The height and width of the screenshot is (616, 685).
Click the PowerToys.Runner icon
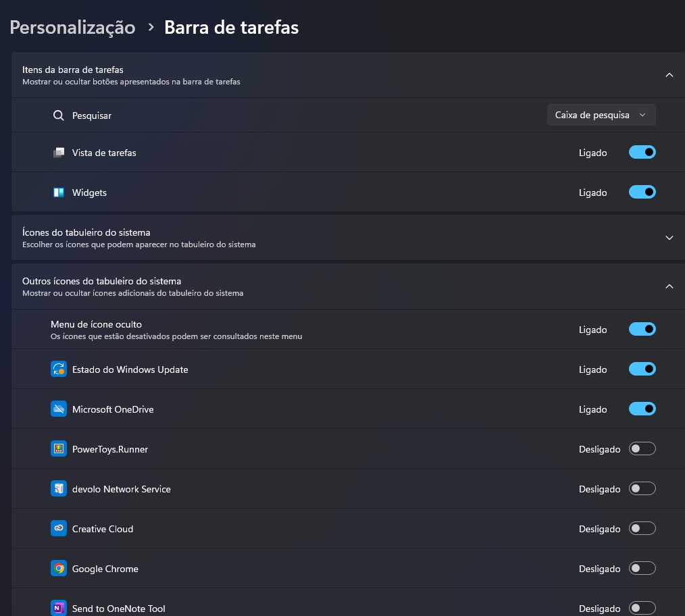coord(59,448)
